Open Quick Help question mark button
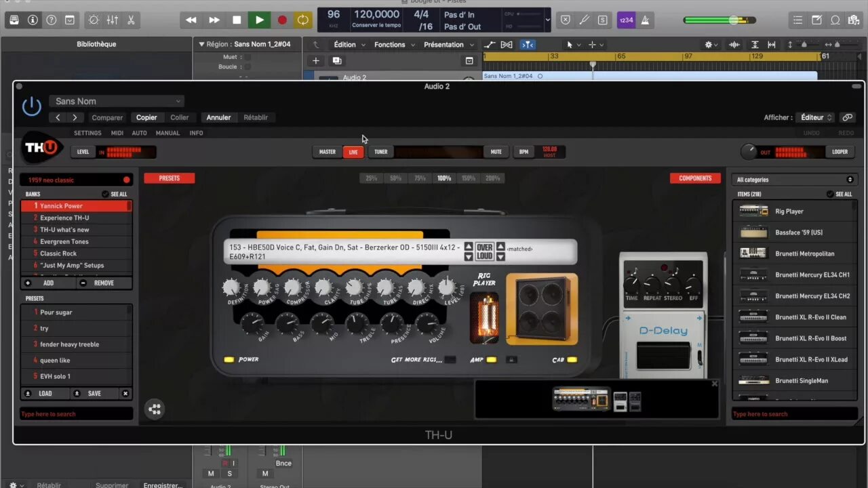Image resolution: width=868 pixels, height=488 pixels. pos(51,20)
